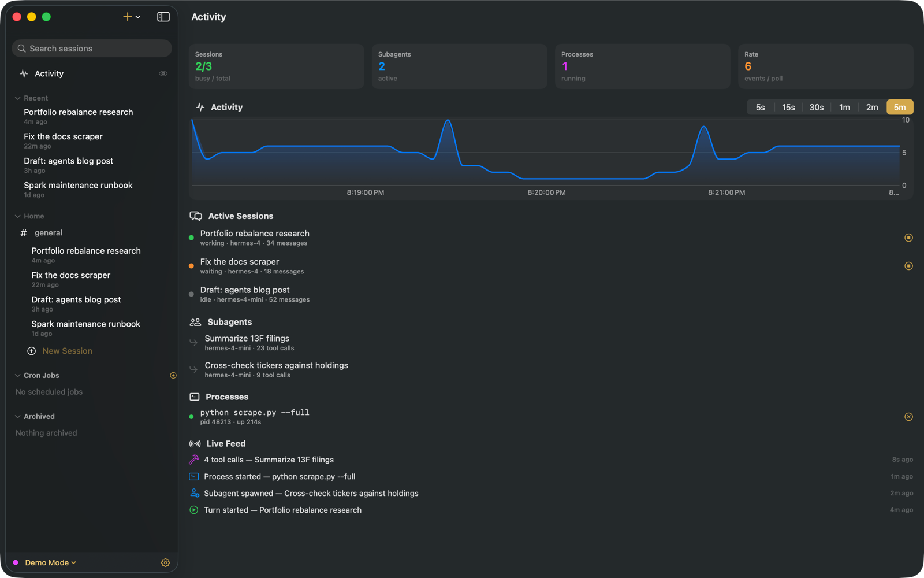Click the Subagents active stat card
This screenshot has width=924, height=578.
[459, 66]
